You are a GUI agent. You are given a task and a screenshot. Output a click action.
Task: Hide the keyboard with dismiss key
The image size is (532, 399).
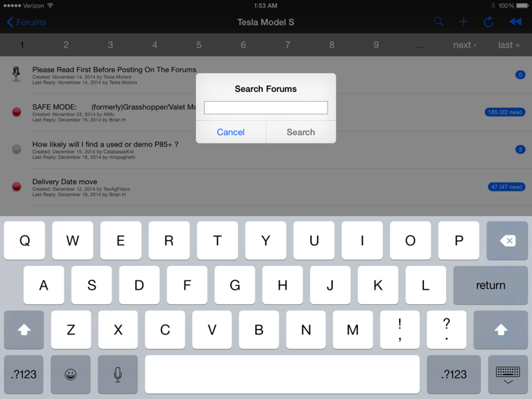(508, 374)
